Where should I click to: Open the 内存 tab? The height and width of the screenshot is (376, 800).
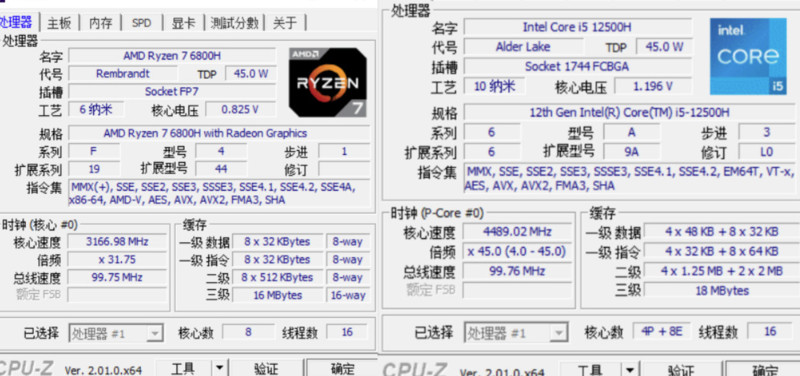(x=101, y=23)
